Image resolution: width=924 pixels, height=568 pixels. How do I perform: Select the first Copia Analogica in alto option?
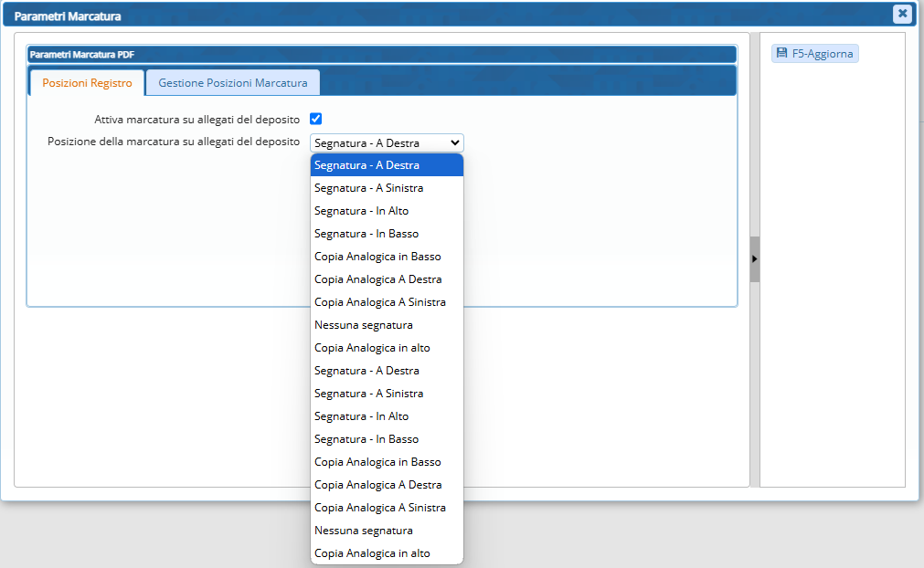[x=387, y=348]
